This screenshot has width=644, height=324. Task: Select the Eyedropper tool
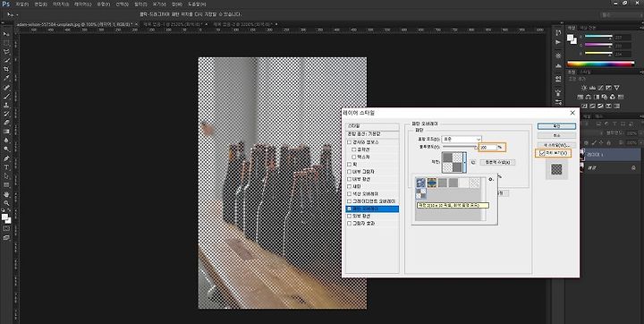[x=6, y=78]
